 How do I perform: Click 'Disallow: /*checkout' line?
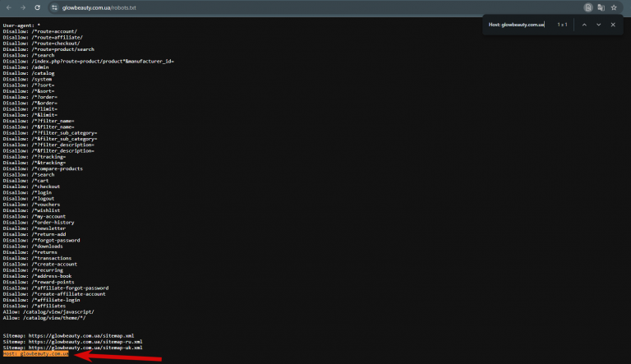pos(31,187)
